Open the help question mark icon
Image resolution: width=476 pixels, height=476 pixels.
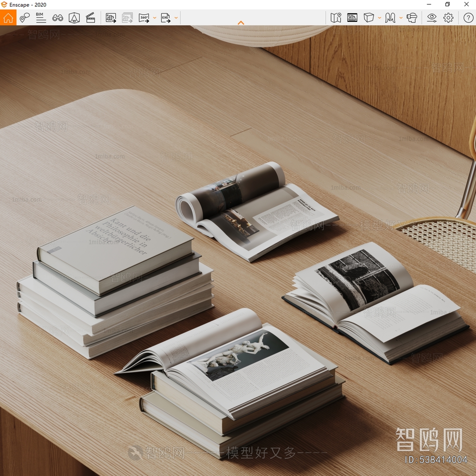[x=468, y=18]
